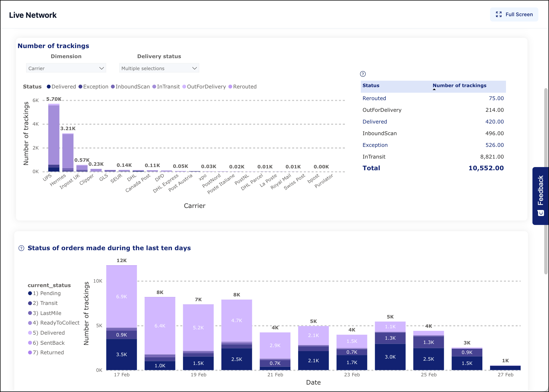Toggle the Exception status in the legend
This screenshot has width=549, height=392.
(x=80, y=87)
